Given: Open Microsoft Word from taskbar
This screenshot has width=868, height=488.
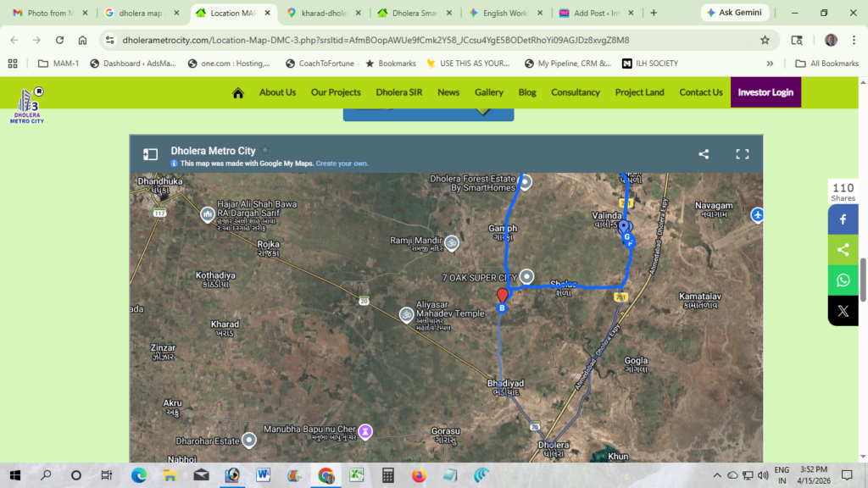Looking at the screenshot, I should coord(263,475).
